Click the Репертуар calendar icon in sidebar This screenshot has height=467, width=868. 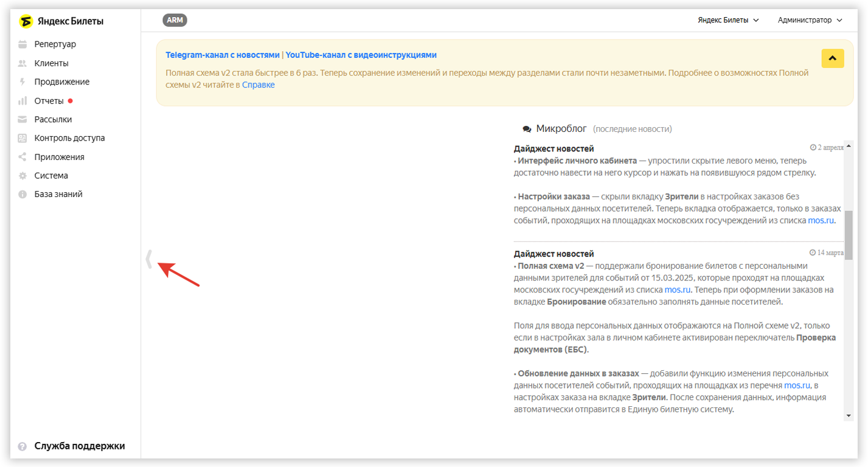point(23,44)
